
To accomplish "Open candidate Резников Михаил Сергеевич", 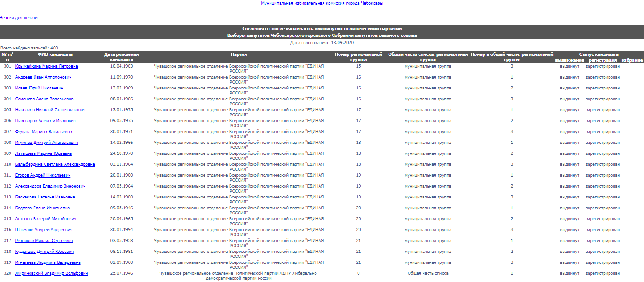I will click(x=44, y=241).
